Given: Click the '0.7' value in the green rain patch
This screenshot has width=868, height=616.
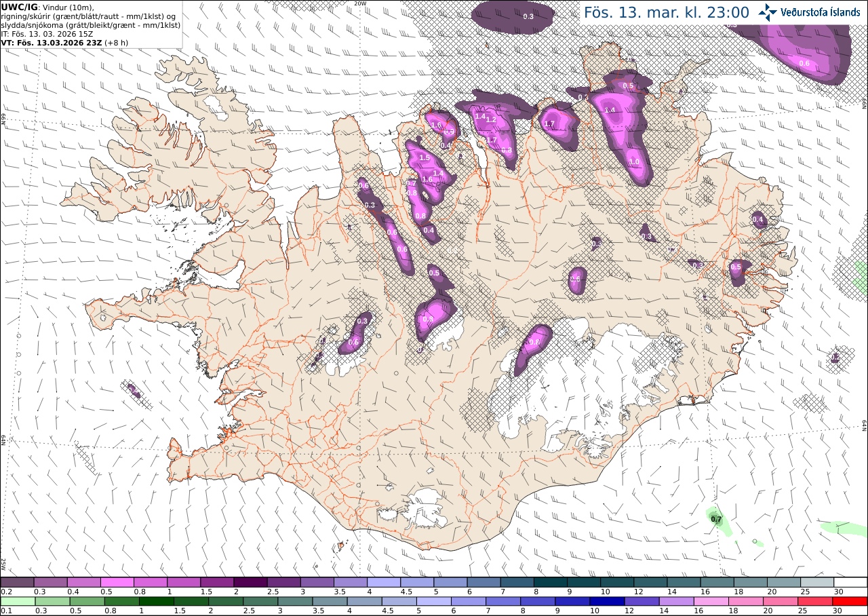Looking at the screenshot, I should (716, 519).
